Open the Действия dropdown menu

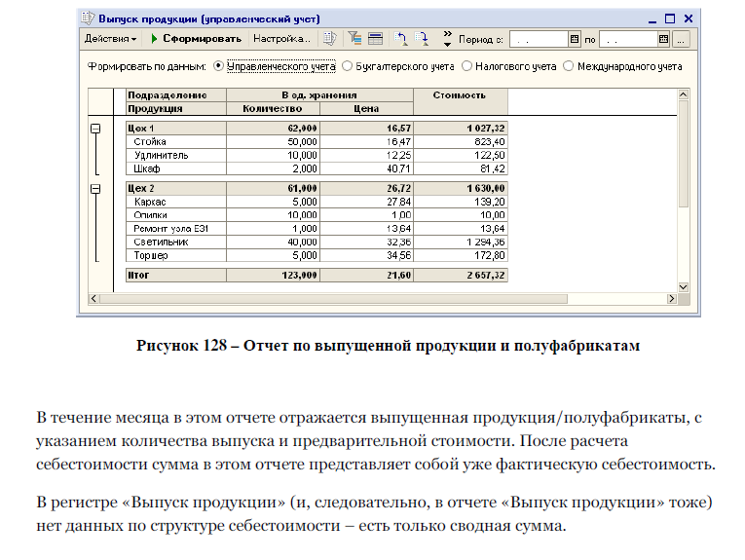click(110, 39)
